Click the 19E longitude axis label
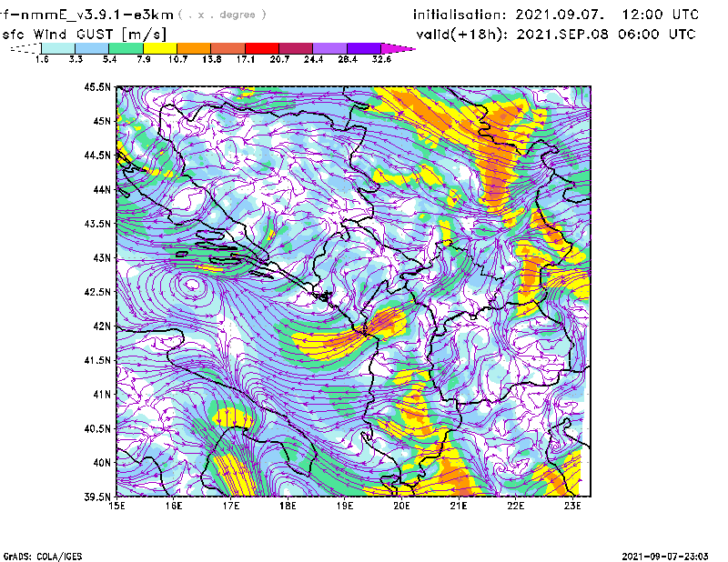The width and height of the screenshot is (728, 562). click(x=345, y=507)
